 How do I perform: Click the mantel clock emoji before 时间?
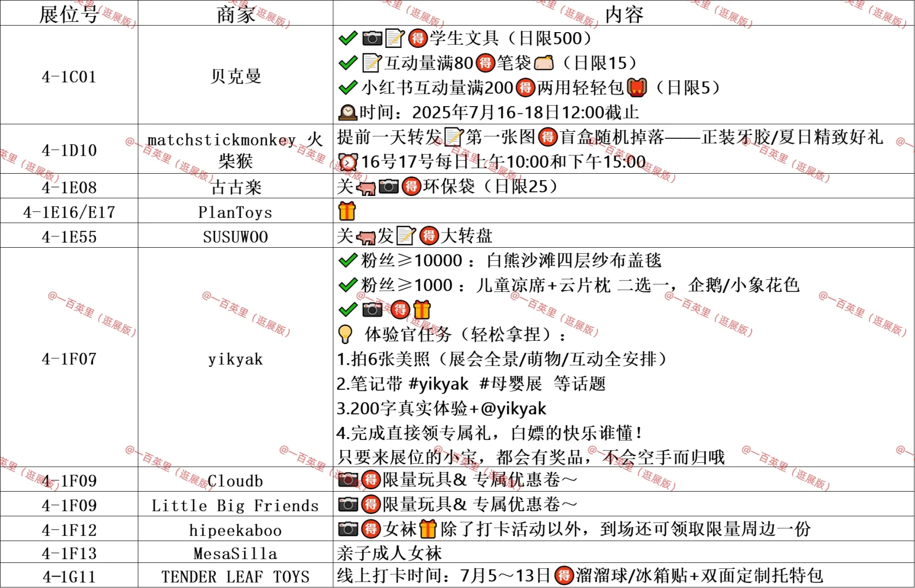347,113
